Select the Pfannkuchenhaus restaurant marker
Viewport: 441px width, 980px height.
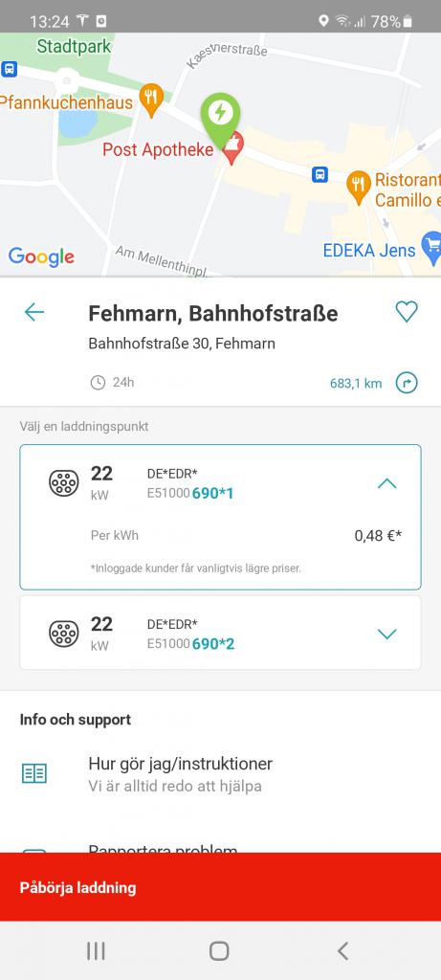pos(150,100)
